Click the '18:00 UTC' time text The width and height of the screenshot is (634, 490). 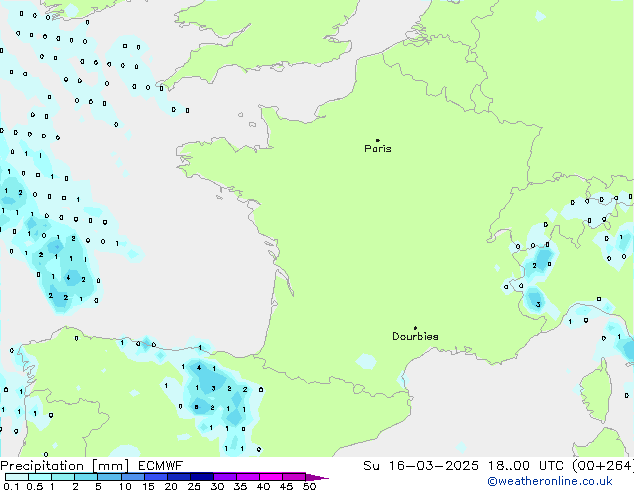526,466
